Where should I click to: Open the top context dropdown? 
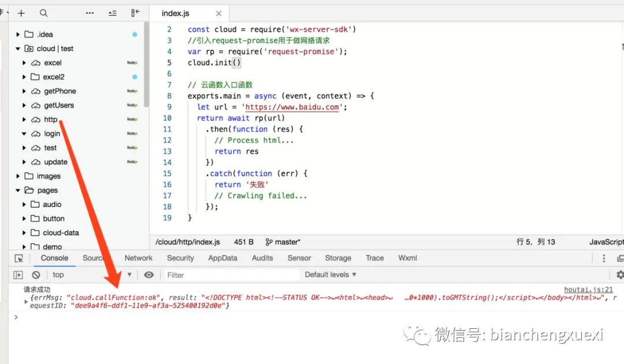pyautogui.click(x=92, y=275)
